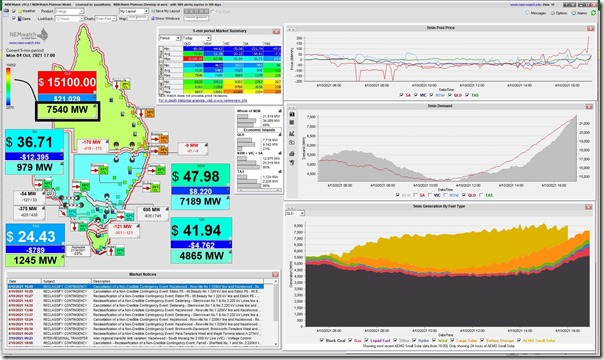Select the Play Back radio button
The width and height of the screenshot is (604, 360).
click(213, 12)
